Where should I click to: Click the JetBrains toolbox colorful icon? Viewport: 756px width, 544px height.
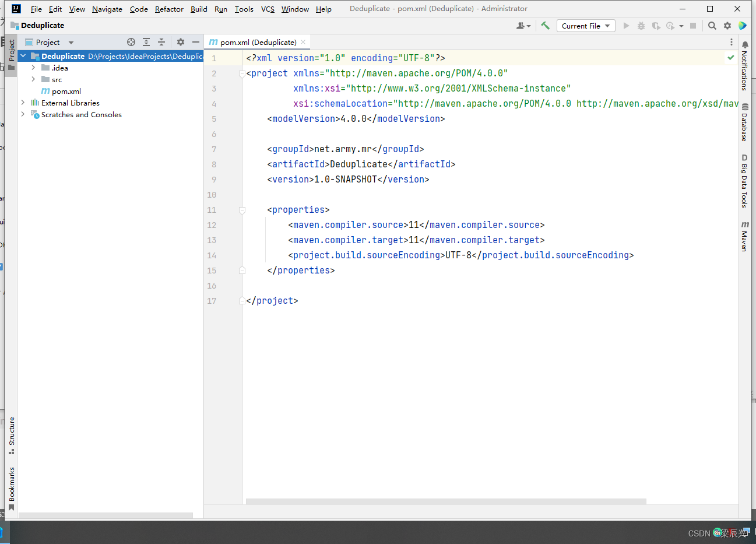coord(743,26)
